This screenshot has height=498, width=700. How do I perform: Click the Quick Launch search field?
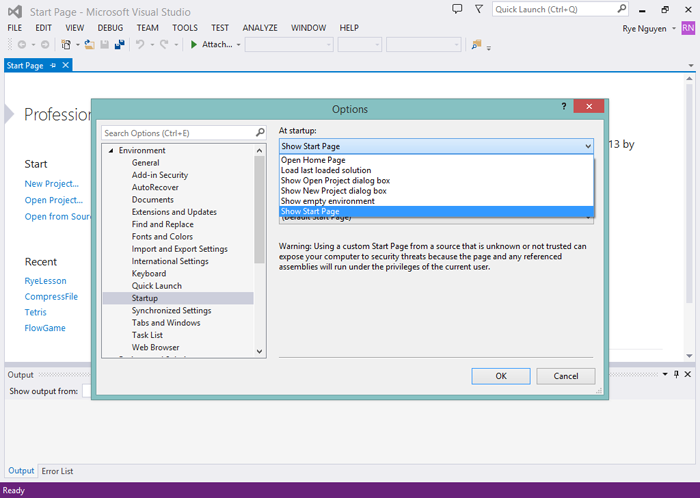click(555, 9)
